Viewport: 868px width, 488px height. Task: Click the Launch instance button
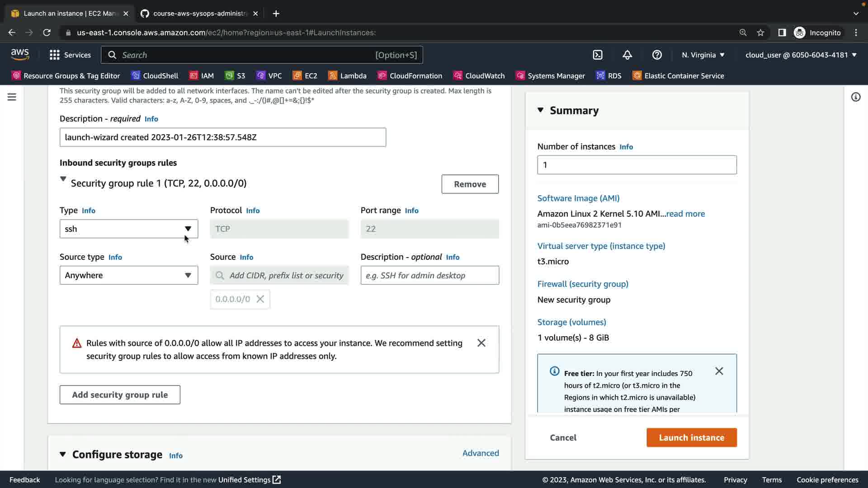coord(691,438)
